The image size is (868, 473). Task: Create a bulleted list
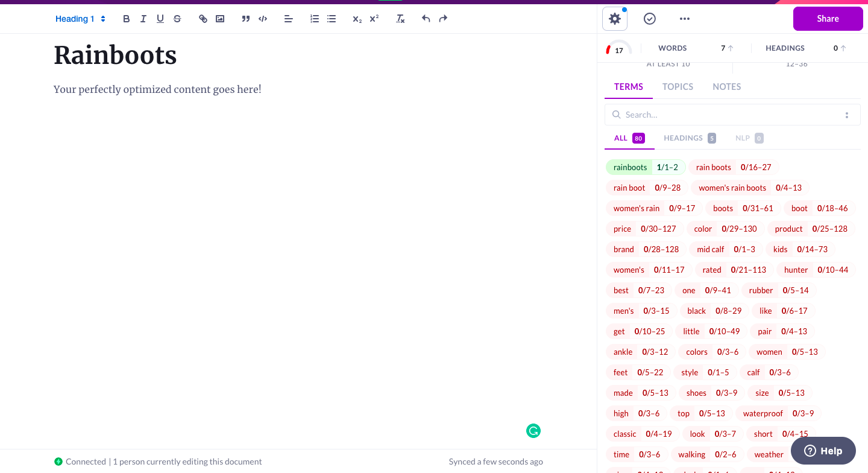[332, 19]
